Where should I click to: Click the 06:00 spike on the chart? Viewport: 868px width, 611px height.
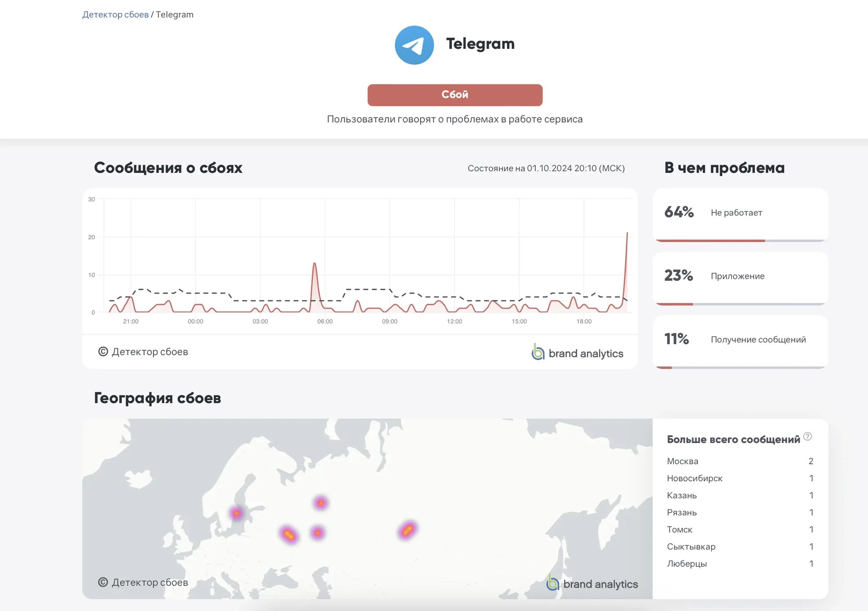click(314, 264)
